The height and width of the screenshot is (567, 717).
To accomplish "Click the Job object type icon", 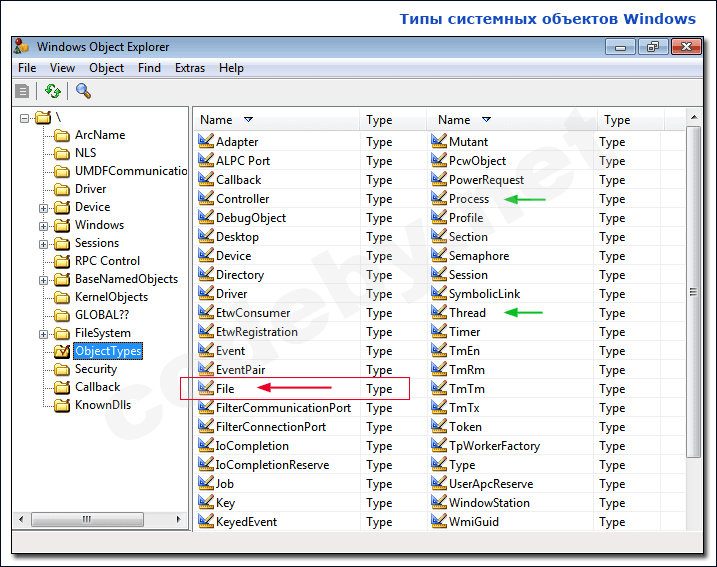I will (206, 483).
